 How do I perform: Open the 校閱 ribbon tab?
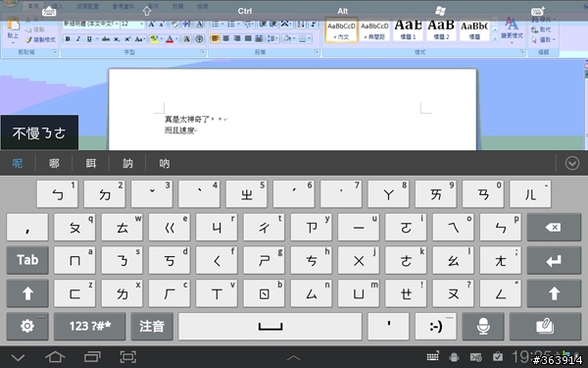(177, 7)
